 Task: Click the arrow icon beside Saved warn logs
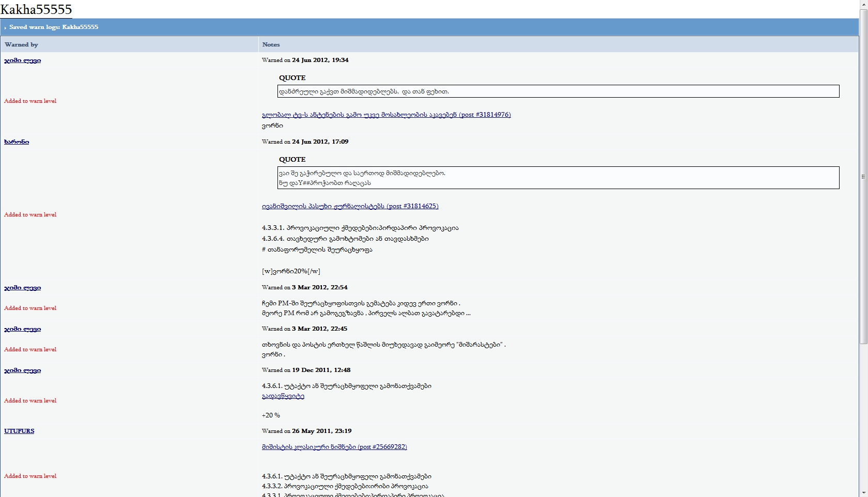(5, 27)
